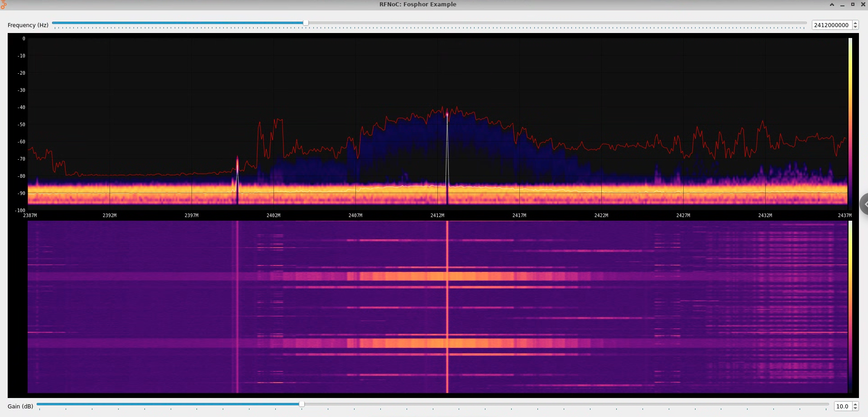Image resolution: width=868 pixels, height=417 pixels.
Task: Decrease gain with the spinbox down arrow
Action: point(855,408)
